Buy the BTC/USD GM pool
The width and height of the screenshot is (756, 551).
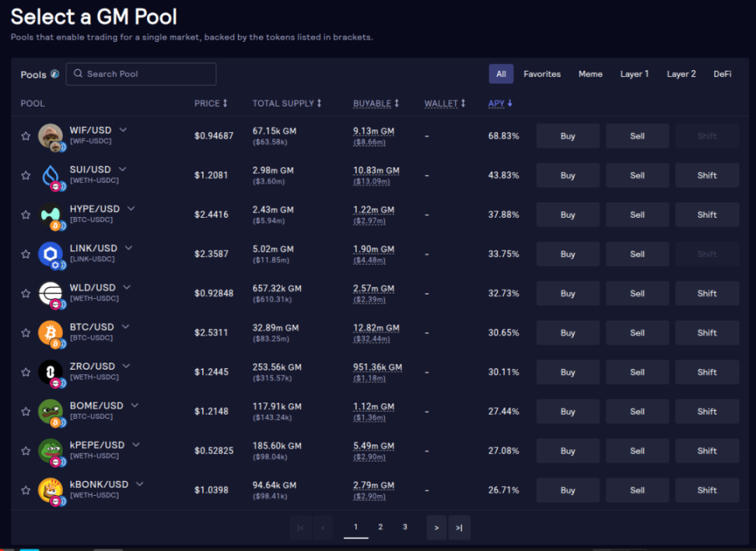pyautogui.click(x=568, y=333)
